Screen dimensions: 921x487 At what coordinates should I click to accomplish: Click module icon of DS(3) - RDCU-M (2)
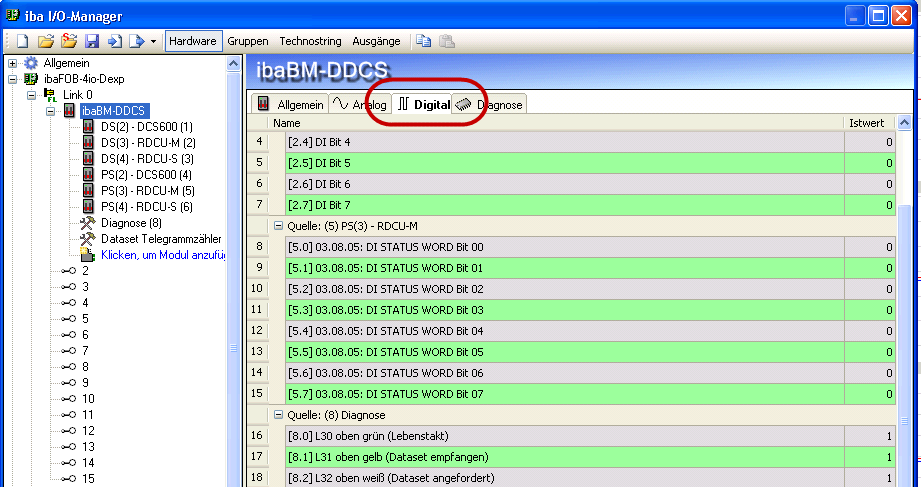(88, 143)
